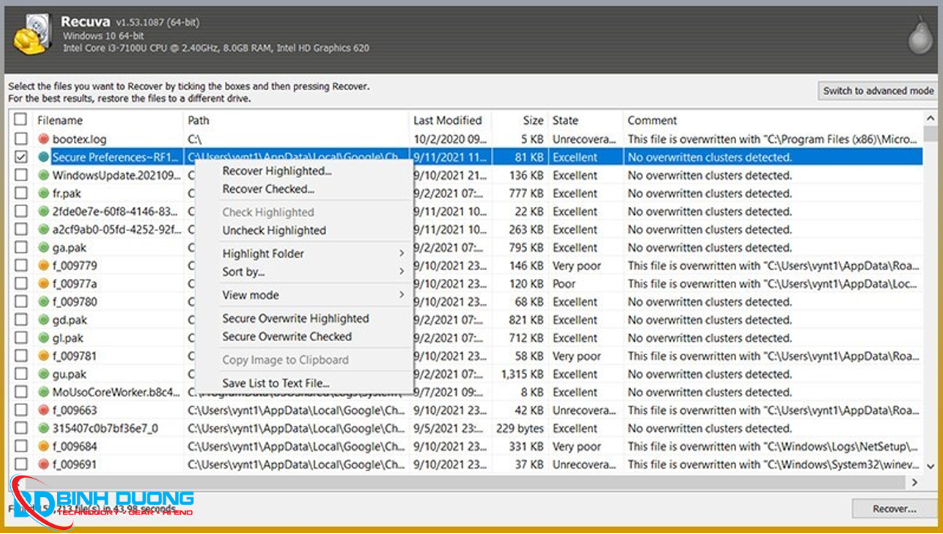
Task: Uncheck the Secure Preferences file checkbox
Action: (20, 156)
